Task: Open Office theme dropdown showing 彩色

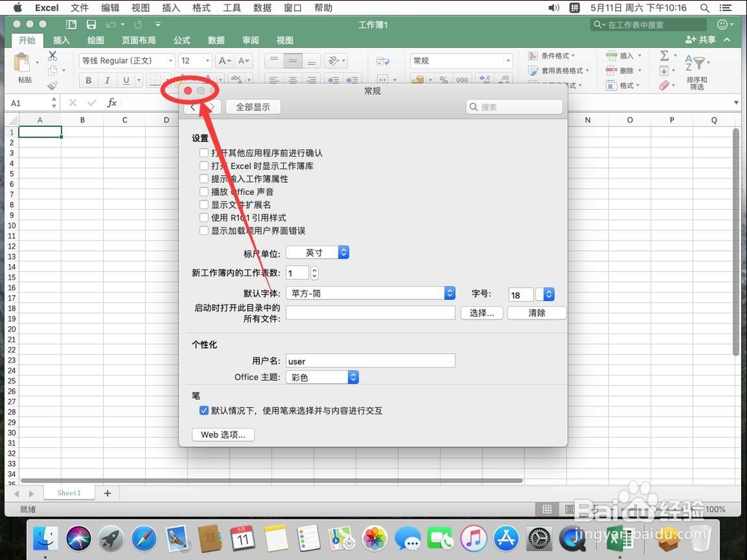Action: pyautogui.click(x=322, y=377)
